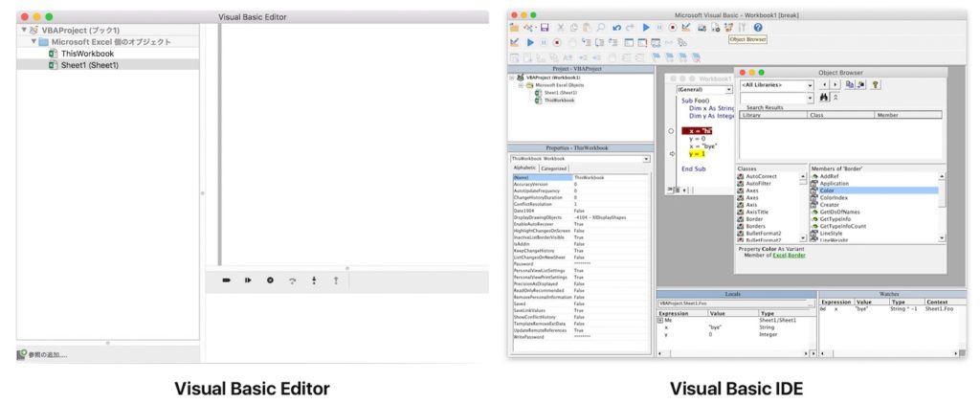Image resolution: width=980 pixels, height=404 pixels.
Task: Open the (General) object dropdown in code window
Action: click(729, 88)
